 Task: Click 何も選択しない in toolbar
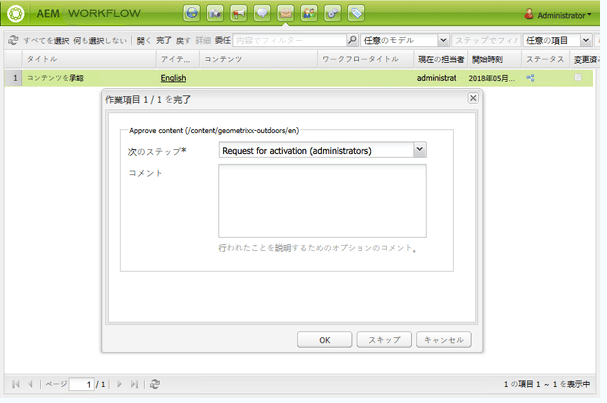pyautogui.click(x=100, y=40)
